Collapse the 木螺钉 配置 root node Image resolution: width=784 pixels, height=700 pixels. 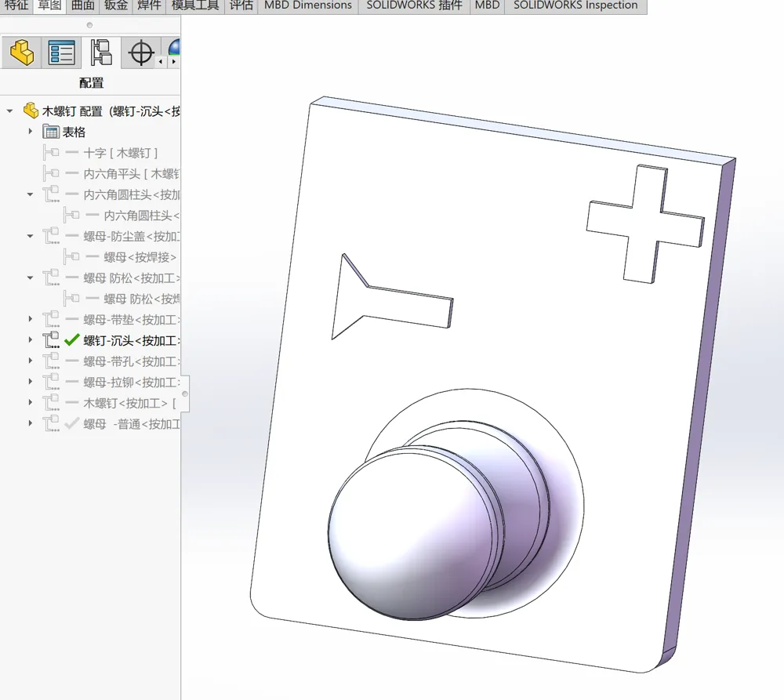pos(9,111)
